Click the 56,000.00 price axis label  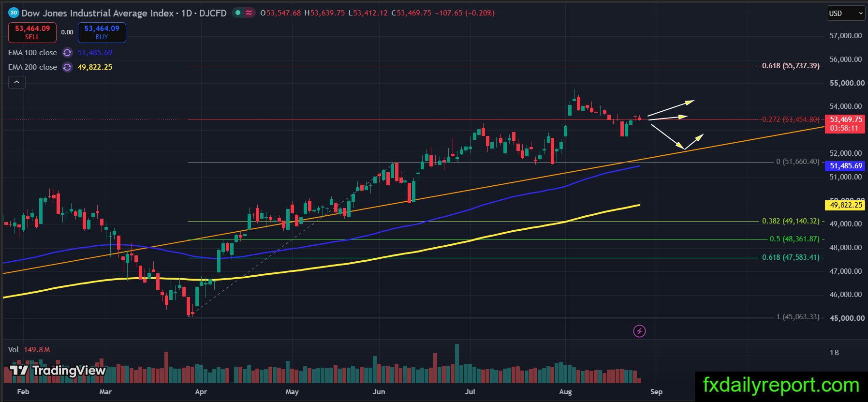click(x=846, y=60)
